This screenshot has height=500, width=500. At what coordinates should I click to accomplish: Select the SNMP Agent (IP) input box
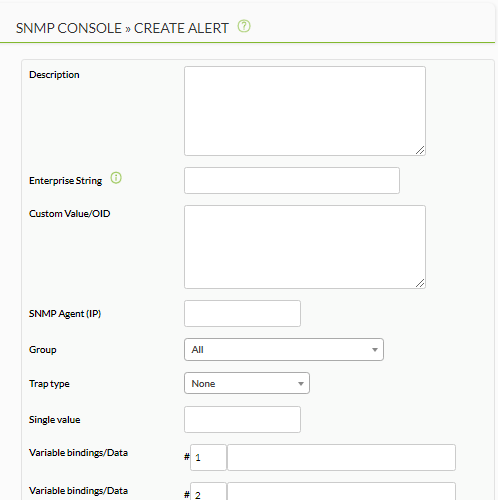(242, 313)
